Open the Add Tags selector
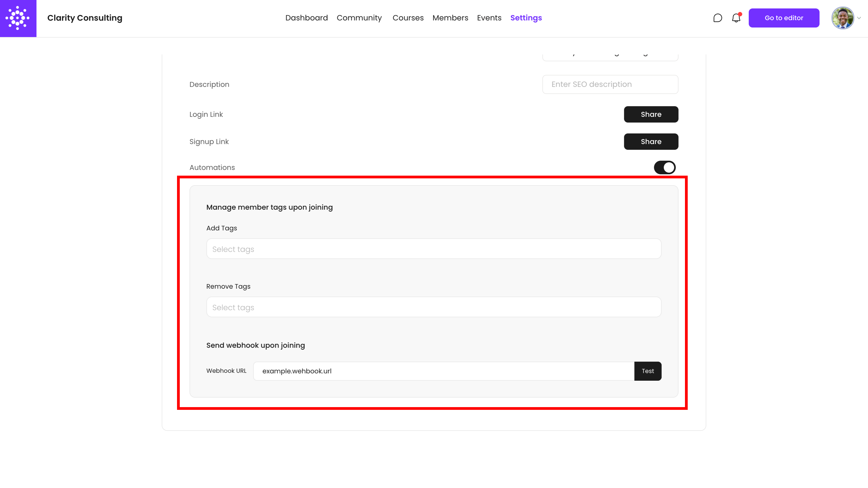This screenshot has height=488, width=868. click(433, 249)
